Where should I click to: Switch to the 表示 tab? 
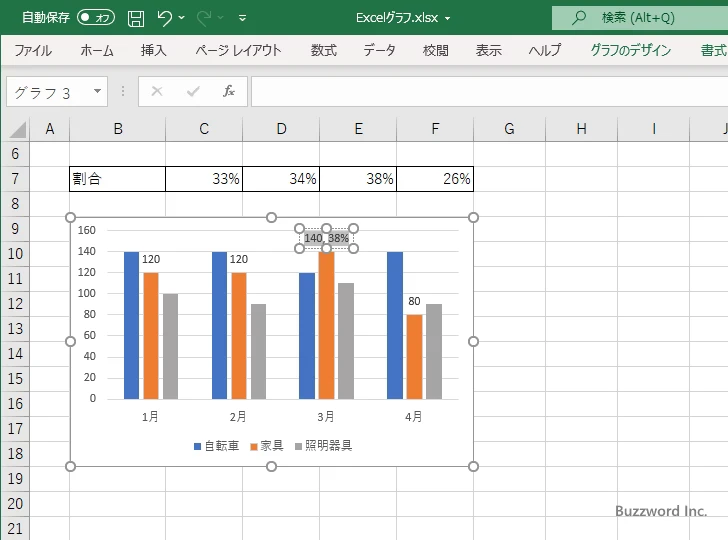(488, 50)
